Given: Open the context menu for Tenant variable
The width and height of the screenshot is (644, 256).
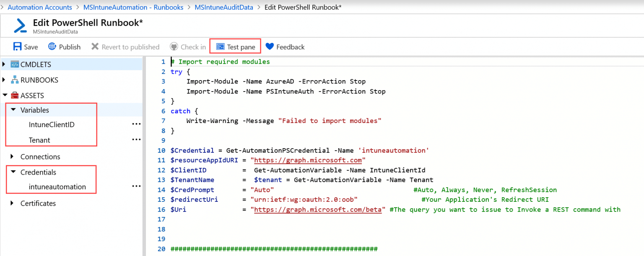Looking at the screenshot, I should (x=136, y=139).
